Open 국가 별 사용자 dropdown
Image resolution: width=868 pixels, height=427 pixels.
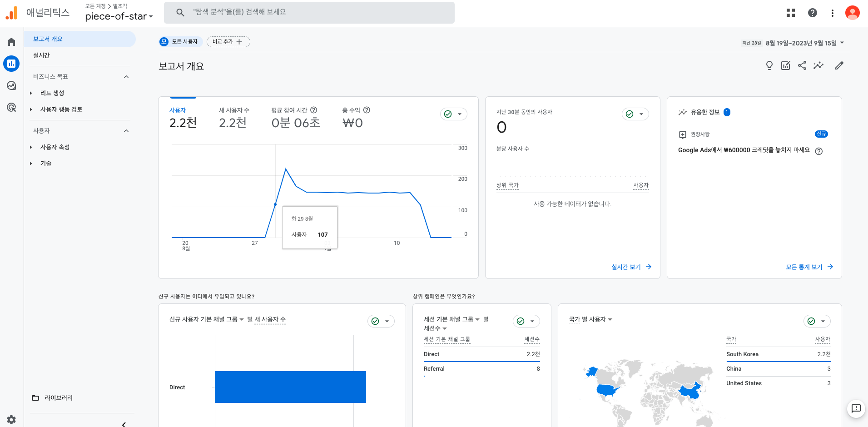[x=590, y=319]
